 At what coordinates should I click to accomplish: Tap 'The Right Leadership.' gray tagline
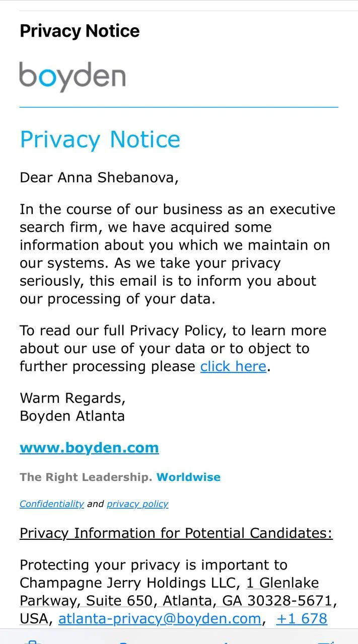click(86, 477)
